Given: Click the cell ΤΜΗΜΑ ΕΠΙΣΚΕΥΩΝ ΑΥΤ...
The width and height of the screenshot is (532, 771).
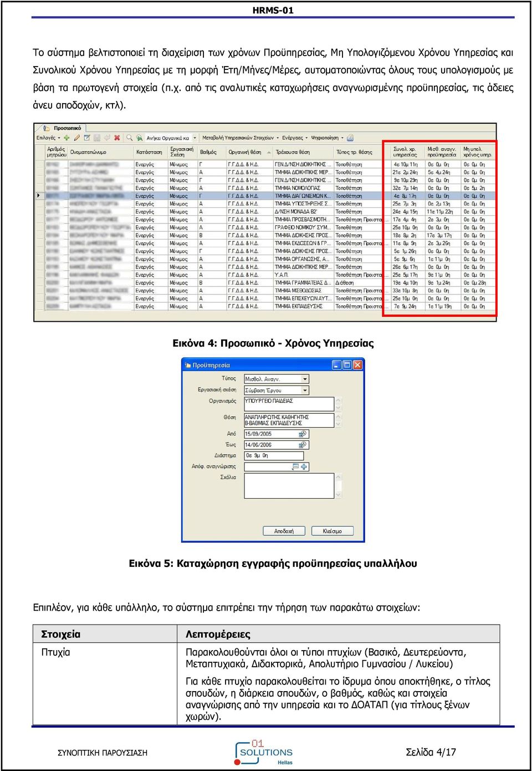Looking at the screenshot, I should click(x=304, y=298).
